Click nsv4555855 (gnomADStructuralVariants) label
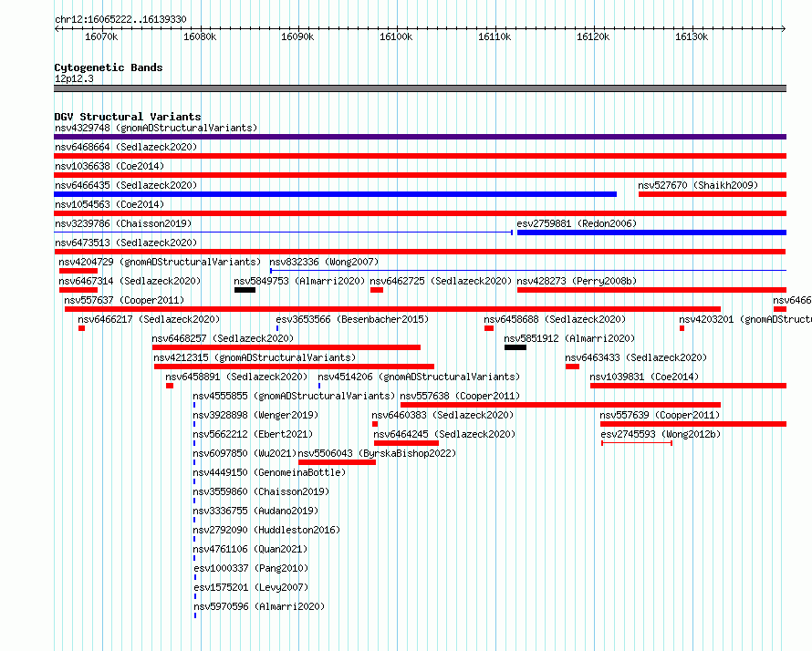The image size is (812, 651). coord(294,396)
